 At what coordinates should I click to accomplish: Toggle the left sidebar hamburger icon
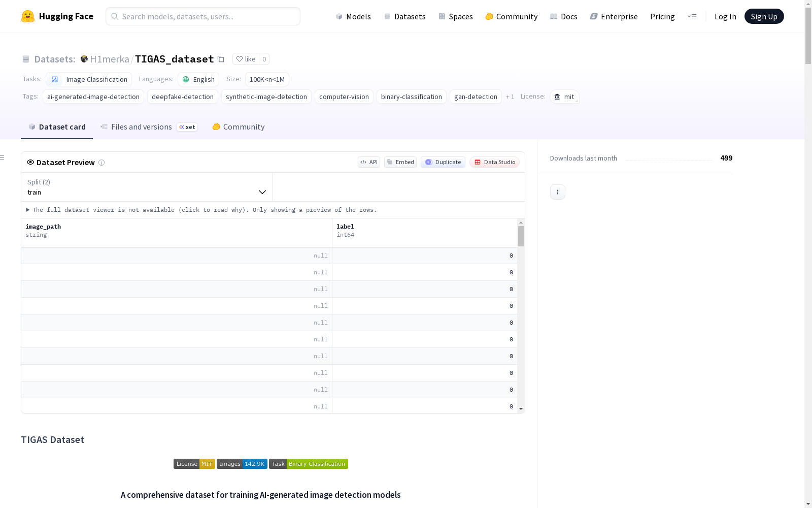coord(2,157)
